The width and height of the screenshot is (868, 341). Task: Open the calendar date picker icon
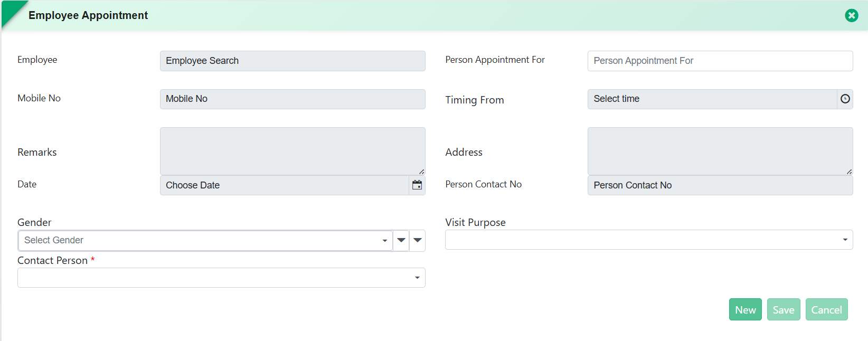[x=417, y=185]
